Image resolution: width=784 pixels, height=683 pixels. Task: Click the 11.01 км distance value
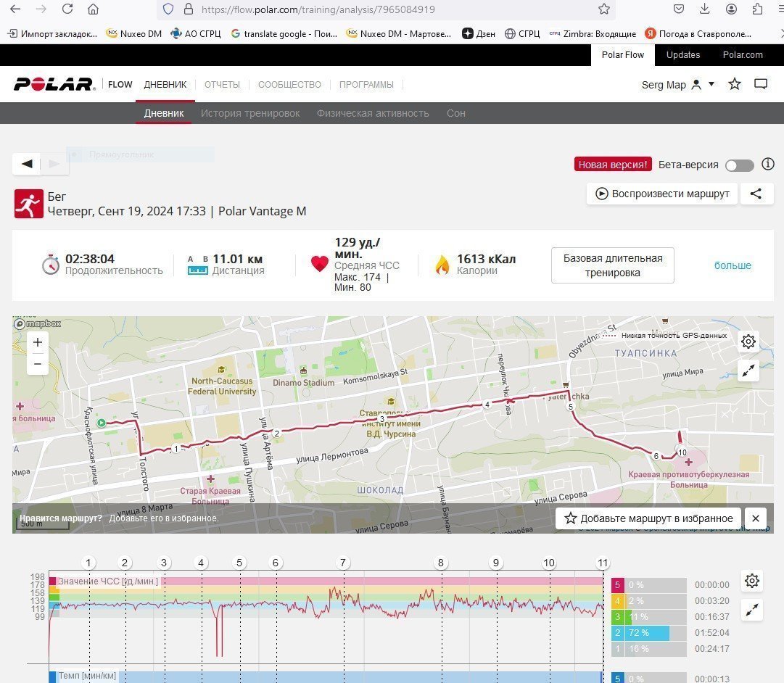pyautogui.click(x=237, y=259)
